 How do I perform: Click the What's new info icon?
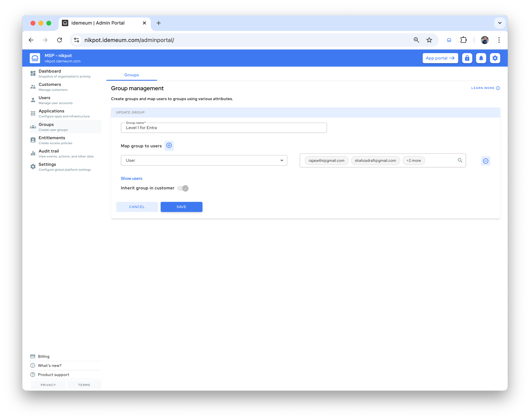point(33,365)
